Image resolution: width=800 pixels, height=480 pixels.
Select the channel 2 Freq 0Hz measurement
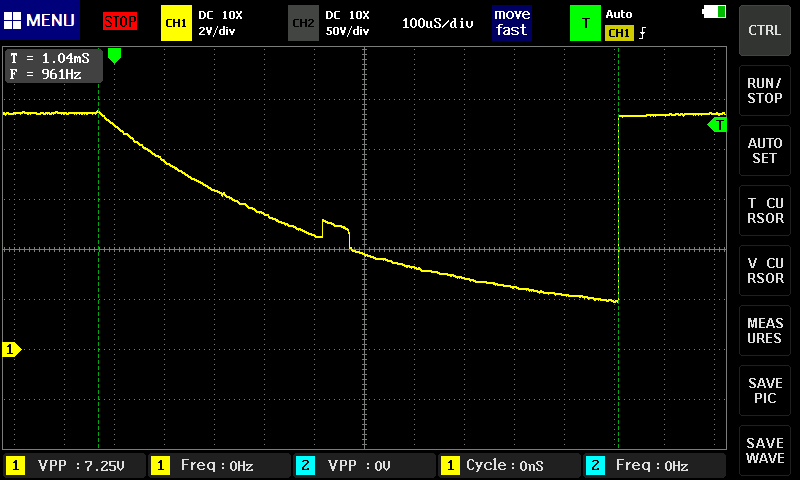click(x=655, y=465)
